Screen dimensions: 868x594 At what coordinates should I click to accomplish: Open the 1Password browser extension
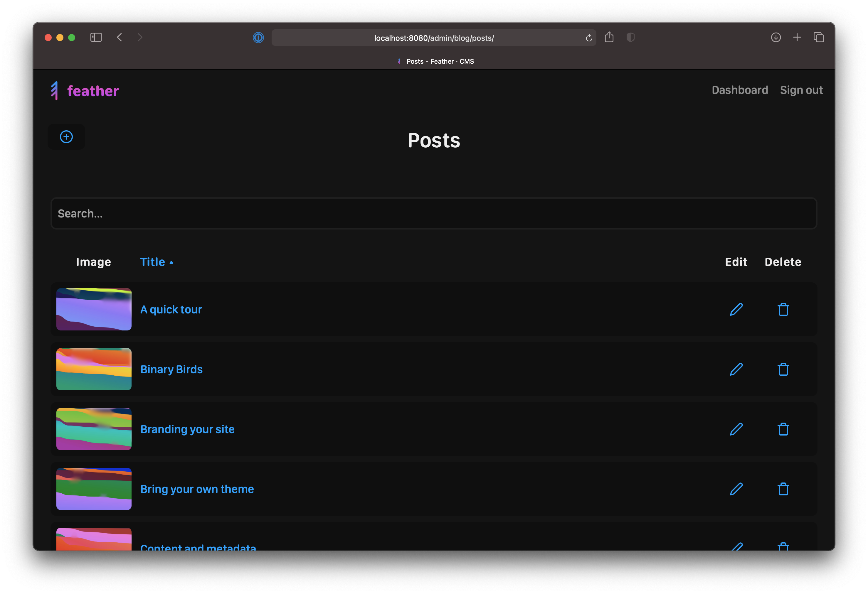click(x=258, y=37)
